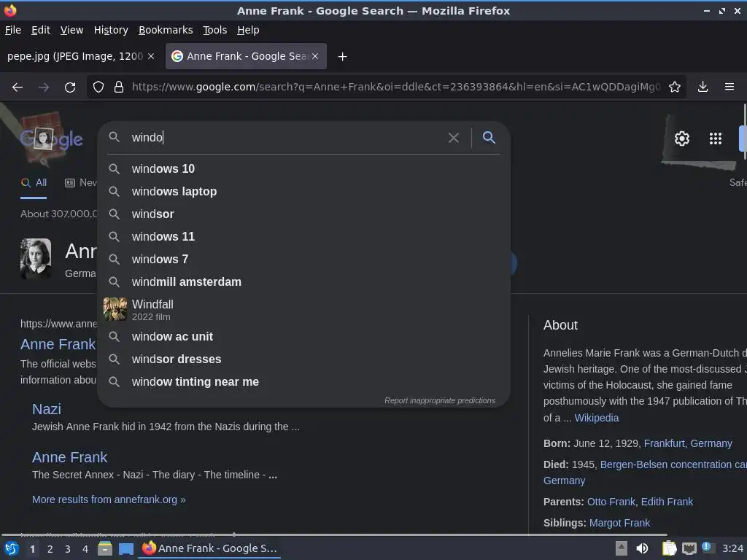Open the Firefox hamburger application menu
Image resolution: width=747 pixels, height=560 pixels.
[x=729, y=87]
